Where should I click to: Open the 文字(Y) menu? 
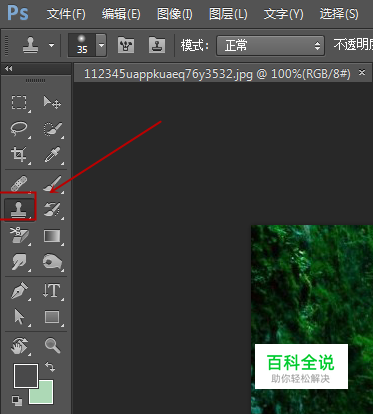(x=284, y=14)
